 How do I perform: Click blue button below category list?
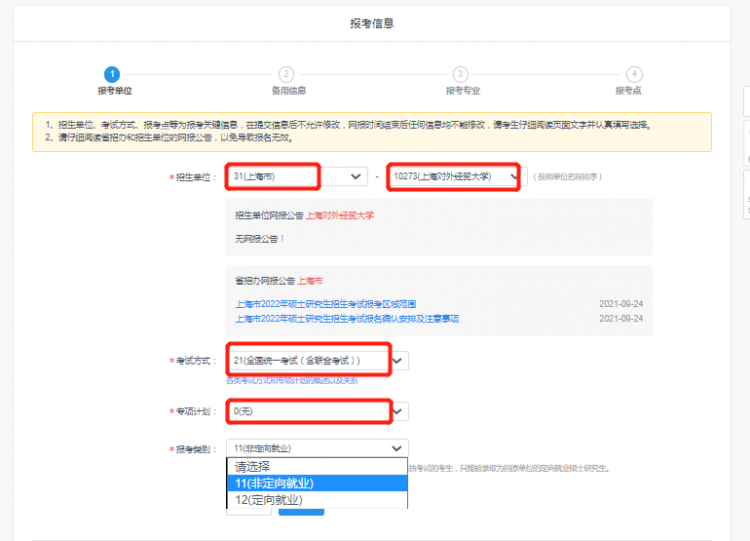click(x=301, y=512)
